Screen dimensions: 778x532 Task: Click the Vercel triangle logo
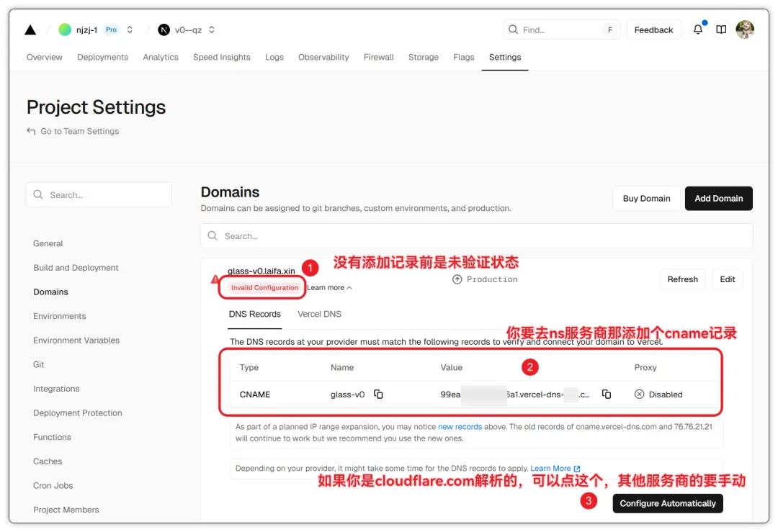(30, 30)
